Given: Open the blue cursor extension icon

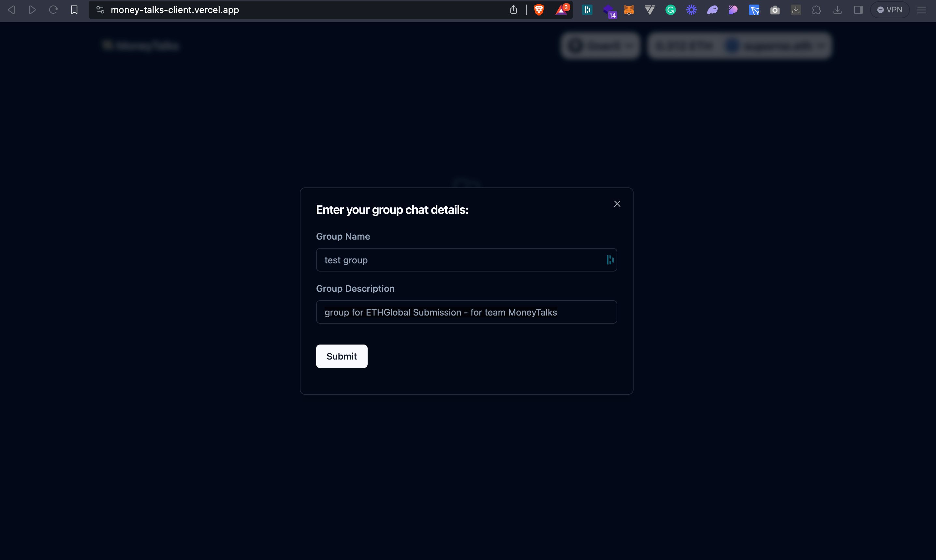Looking at the screenshot, I should [754, 10].
